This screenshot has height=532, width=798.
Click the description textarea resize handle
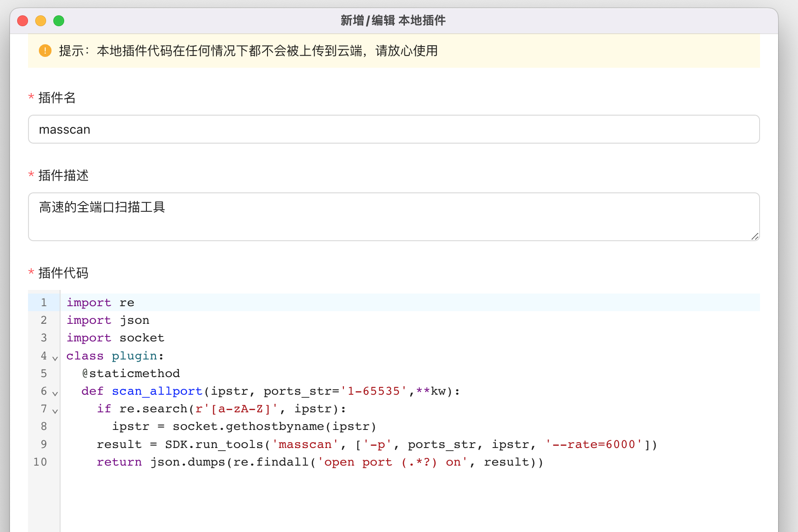point(755,236)
